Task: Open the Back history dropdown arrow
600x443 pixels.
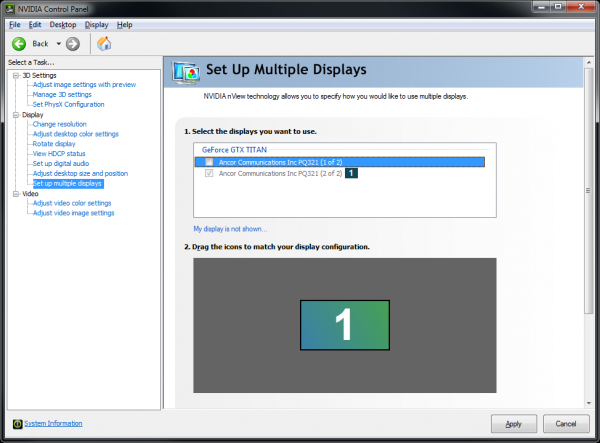Action: tap(59, 44)
